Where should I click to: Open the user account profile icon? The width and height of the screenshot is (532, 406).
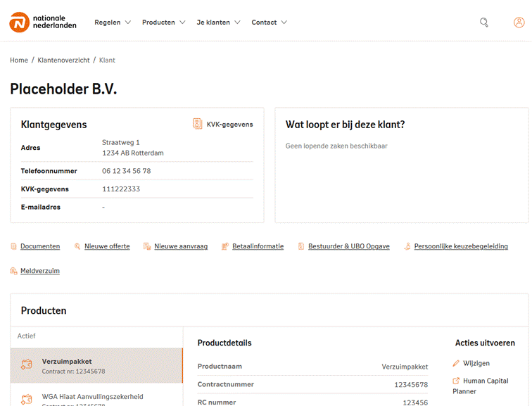(x=519, y=23)
